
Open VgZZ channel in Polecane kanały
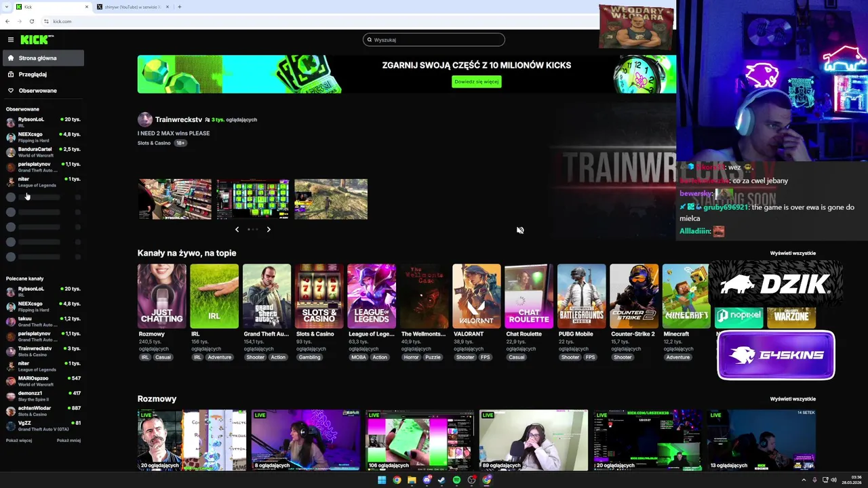pyautogui.click(x=43, y=426)
